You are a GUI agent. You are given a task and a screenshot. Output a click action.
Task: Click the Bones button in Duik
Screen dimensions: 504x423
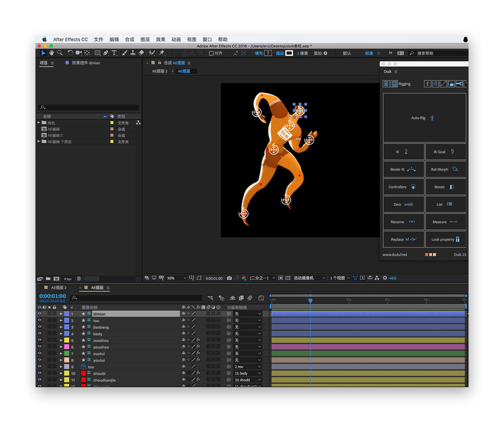446,187
